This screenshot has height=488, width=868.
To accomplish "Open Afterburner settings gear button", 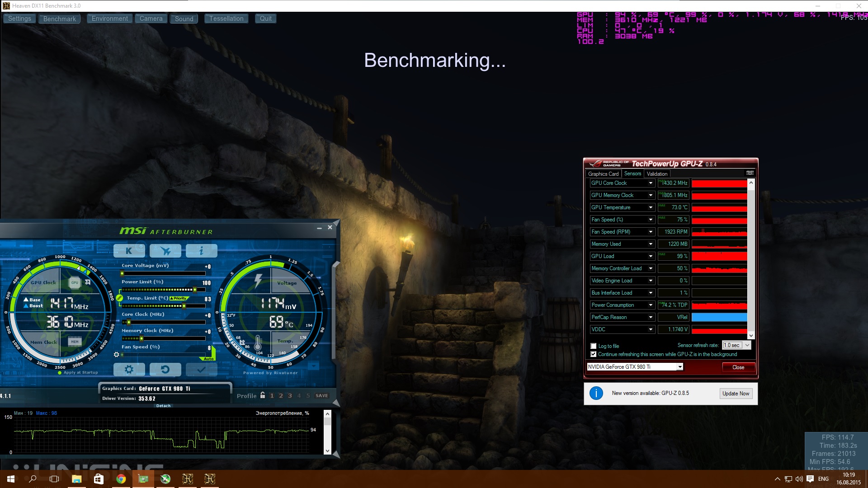I will 129,370.
